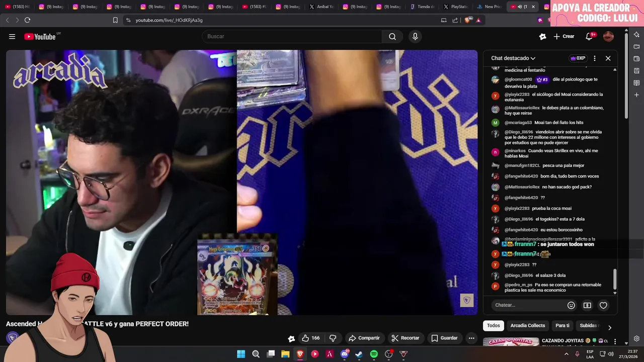644x362 pixels.
Task: Open the Super Chat dollar icon
Action: [587, 305]
